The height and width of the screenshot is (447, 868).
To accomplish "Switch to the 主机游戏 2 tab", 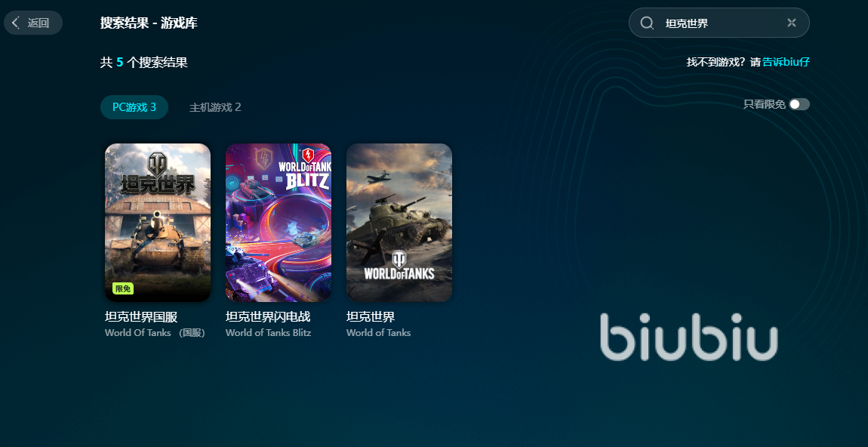I will click(x=215, y=107).
